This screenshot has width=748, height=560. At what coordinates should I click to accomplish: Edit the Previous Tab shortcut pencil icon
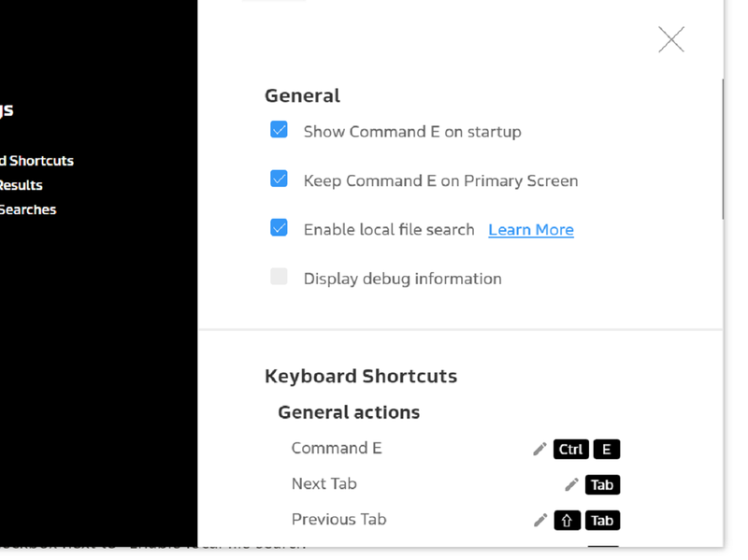[540, 520]
